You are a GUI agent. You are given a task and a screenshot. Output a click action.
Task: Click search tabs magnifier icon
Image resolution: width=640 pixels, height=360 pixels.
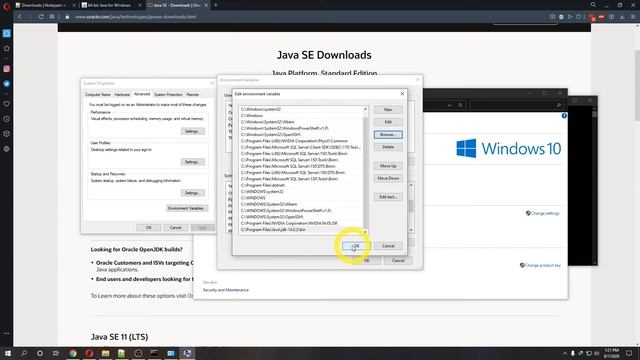click(x=593, y=5)
